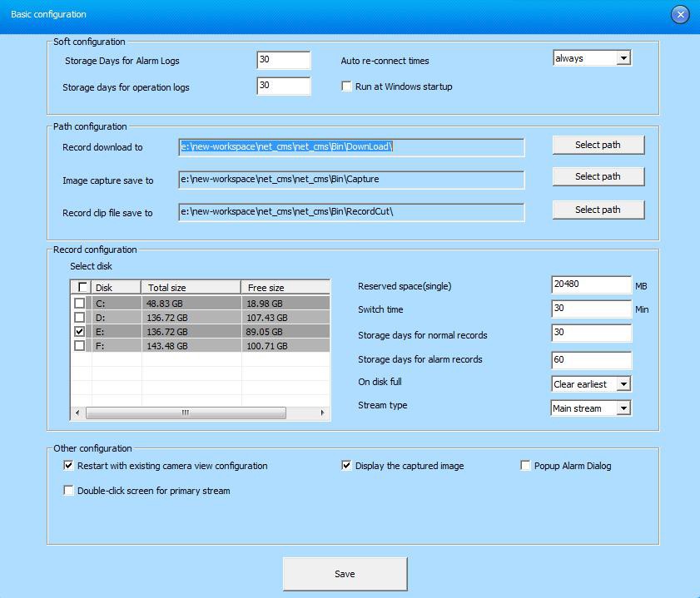Tick the F: disk checkbox
Image resolution: width=700 pixels, height=598 pixels.
[x=80, y=345]
